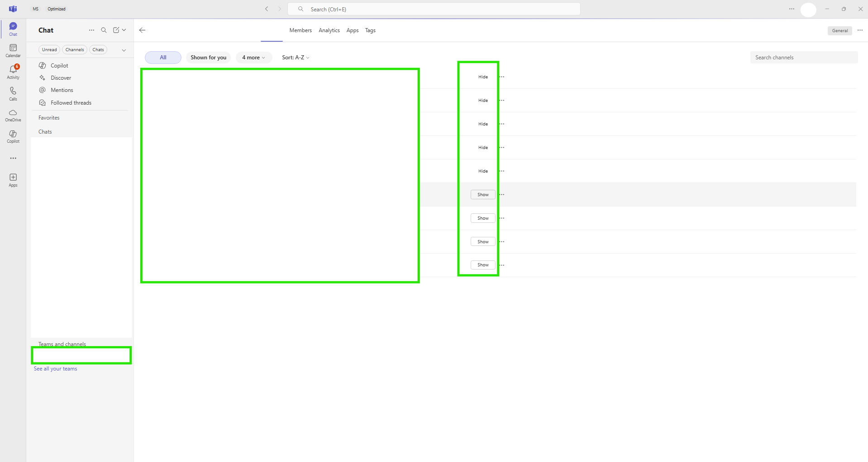Expand the chat filter chevron
This screenshot has width=868, height=462.
click(124, 50)
